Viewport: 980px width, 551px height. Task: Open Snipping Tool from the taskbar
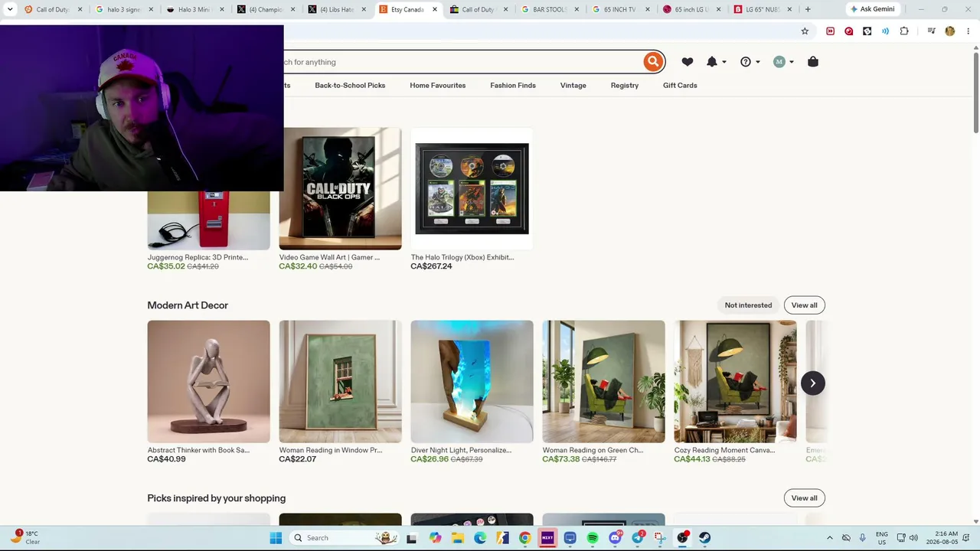click(660, 538)
